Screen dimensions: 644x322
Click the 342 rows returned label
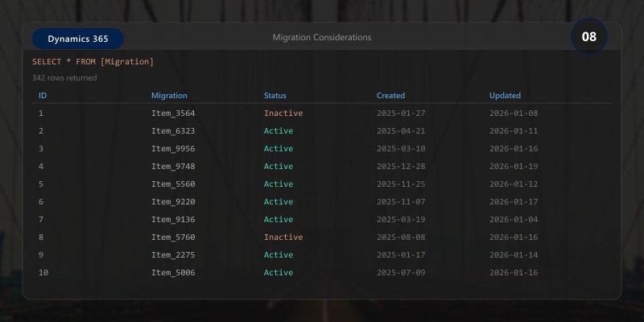point(64,77)
